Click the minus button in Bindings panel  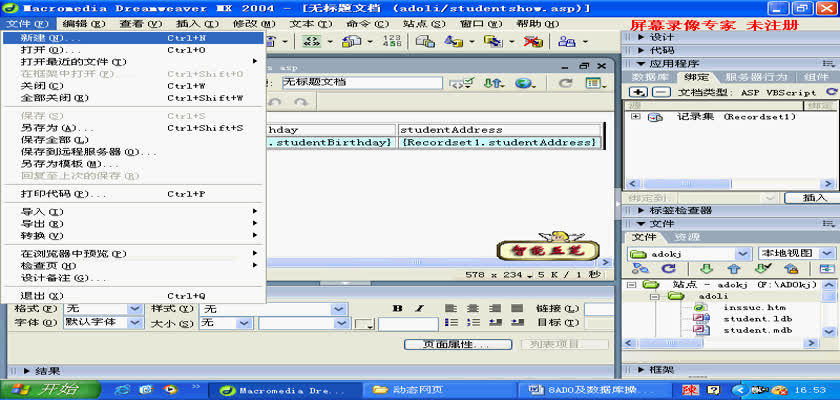pyautogui.click(x=662, y=92)
